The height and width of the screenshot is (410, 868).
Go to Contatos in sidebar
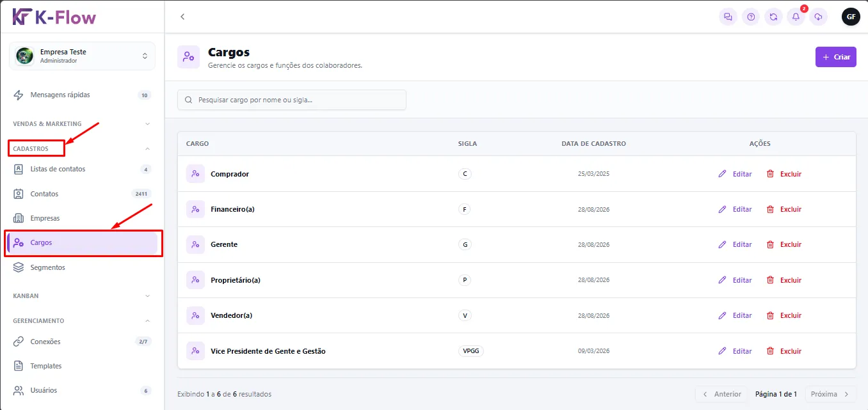(82, 194)
